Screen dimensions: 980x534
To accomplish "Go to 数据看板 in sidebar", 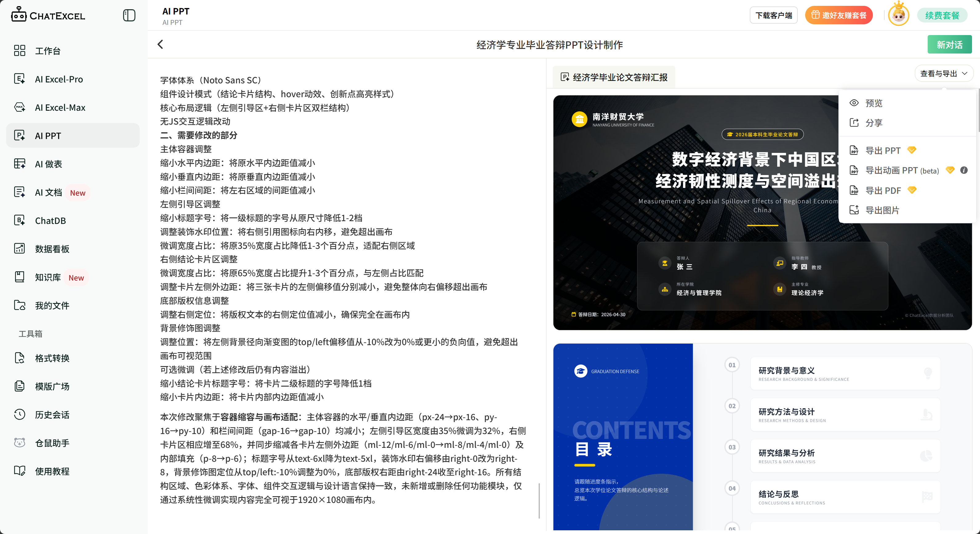I will [x=73, y=249].
